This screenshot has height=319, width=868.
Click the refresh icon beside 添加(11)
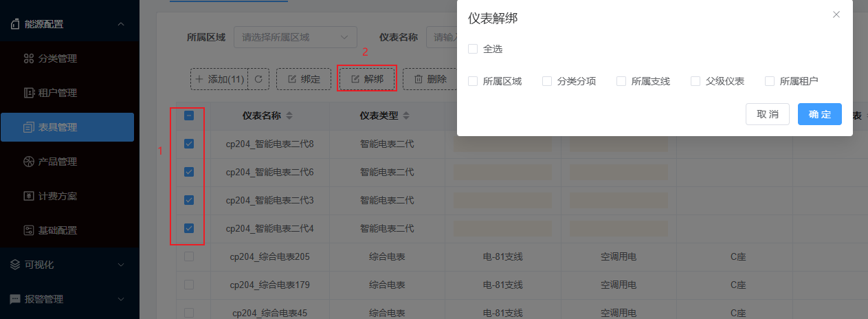[x=258, y=79]
